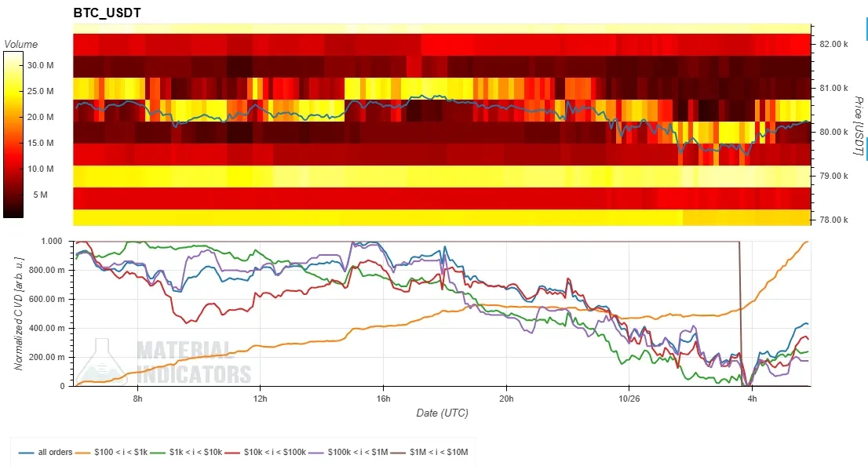Viewport: 868px width, 466px height.
Task: Click the Date (UTC) axis label
Action: (443, 413)
